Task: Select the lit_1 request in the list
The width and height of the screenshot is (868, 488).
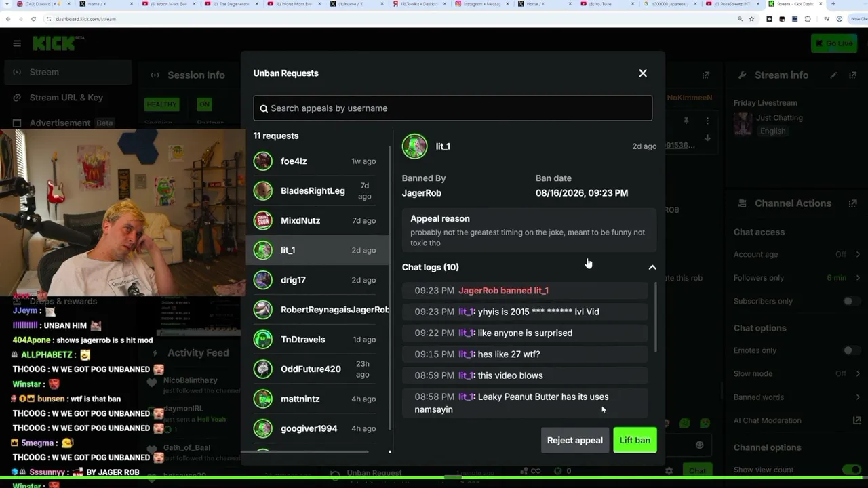Action: (317, 250)
